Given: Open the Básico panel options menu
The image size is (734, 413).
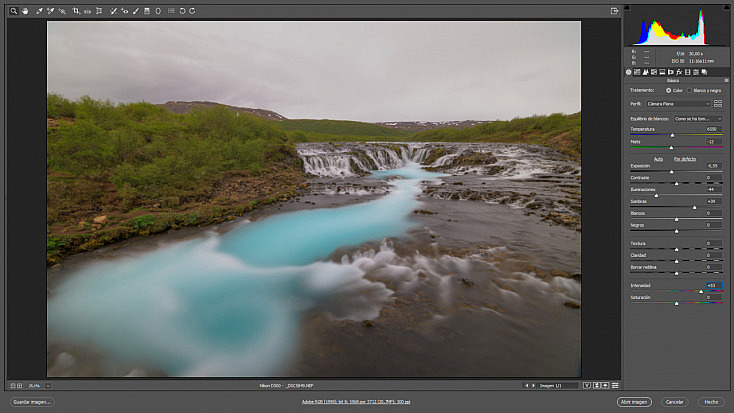Looking at the screenshot, I should [x=726, y=81].
